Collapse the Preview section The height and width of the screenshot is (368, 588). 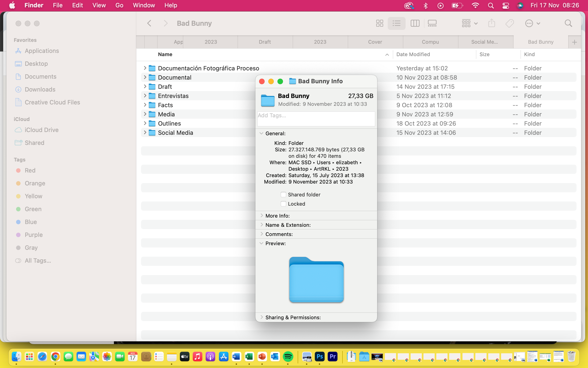point(261,243)
